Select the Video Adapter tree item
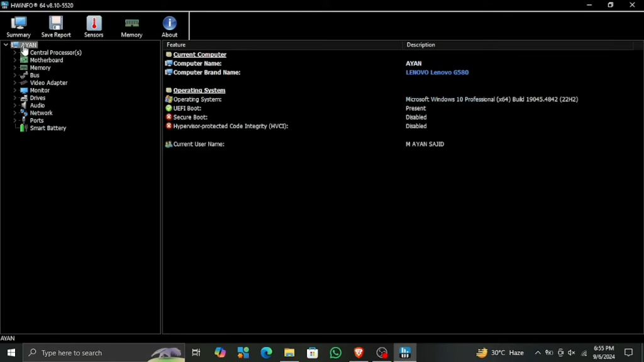 point(48,82)
